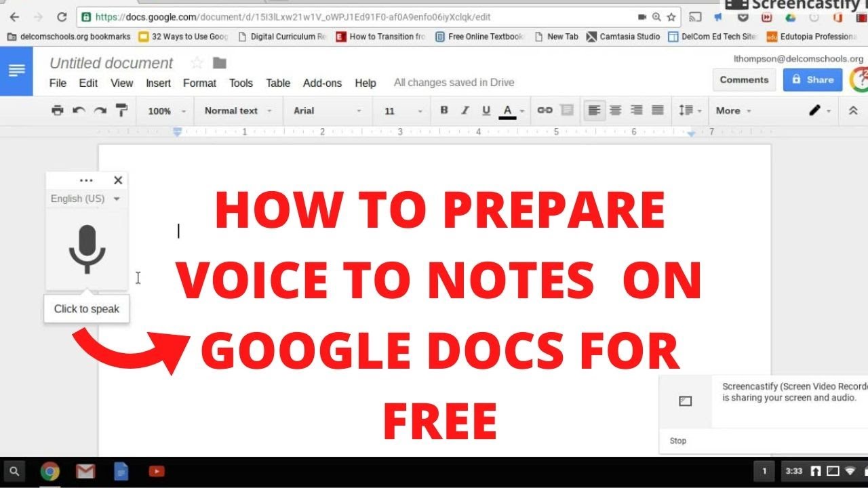Star the Untitled document
This screenshot has height=488, width=868.
pyautogui.click(x=197, y=63)
